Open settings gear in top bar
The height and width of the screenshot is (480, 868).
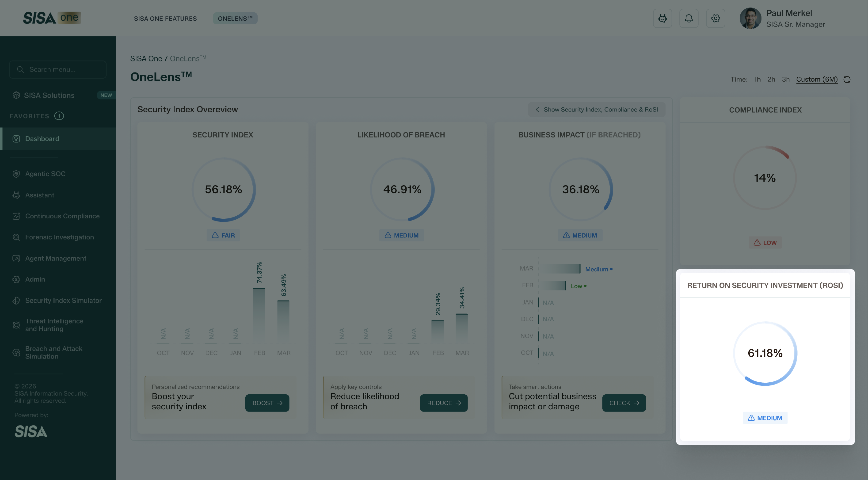click(715, 18)
